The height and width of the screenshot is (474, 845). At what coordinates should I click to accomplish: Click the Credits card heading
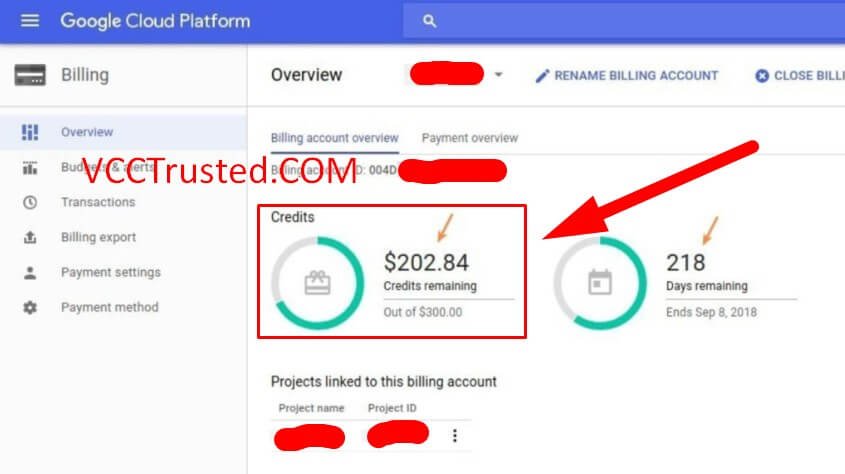[x=293, y=217]
